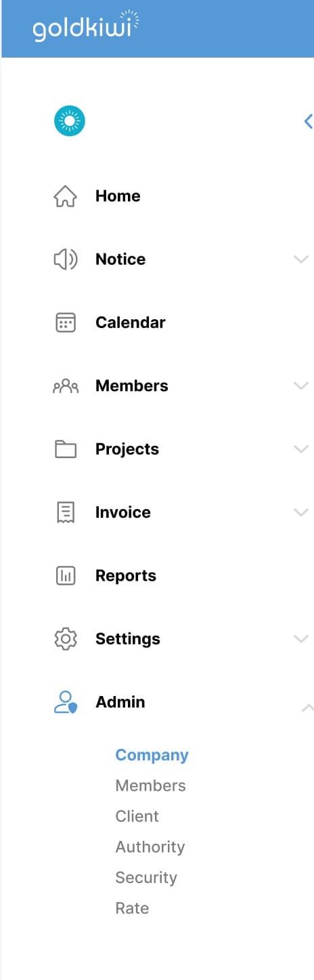
Task: Go to the Security admin page
Action: [146, 878]
